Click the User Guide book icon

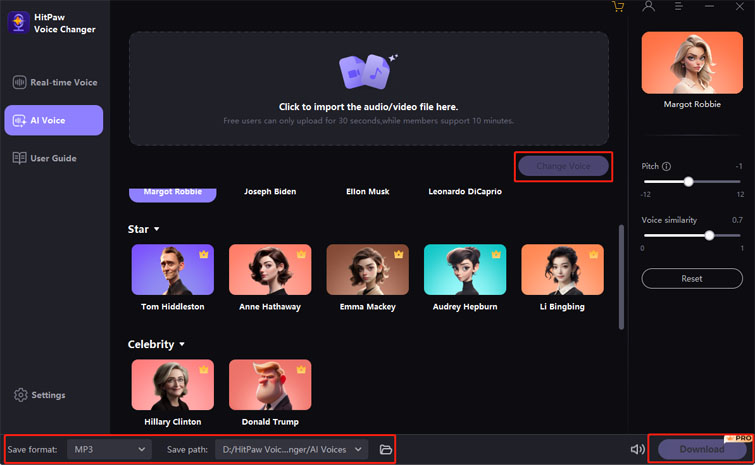19,158
